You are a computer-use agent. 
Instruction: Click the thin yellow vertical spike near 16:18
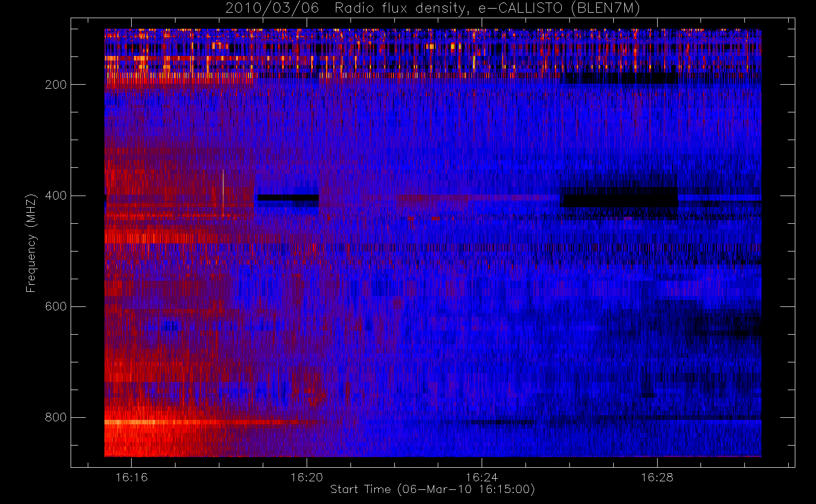(x=223, y=194)
